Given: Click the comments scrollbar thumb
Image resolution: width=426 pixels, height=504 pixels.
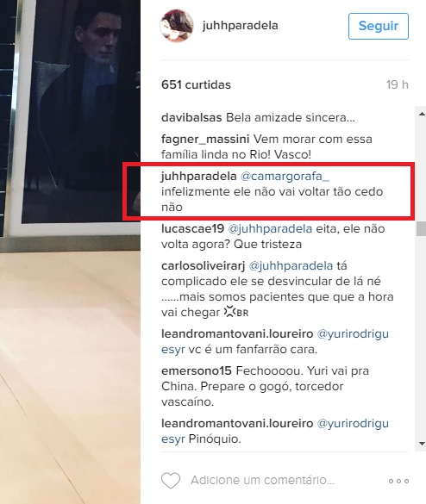Looking at the screenshot, I should pos(421,228).
